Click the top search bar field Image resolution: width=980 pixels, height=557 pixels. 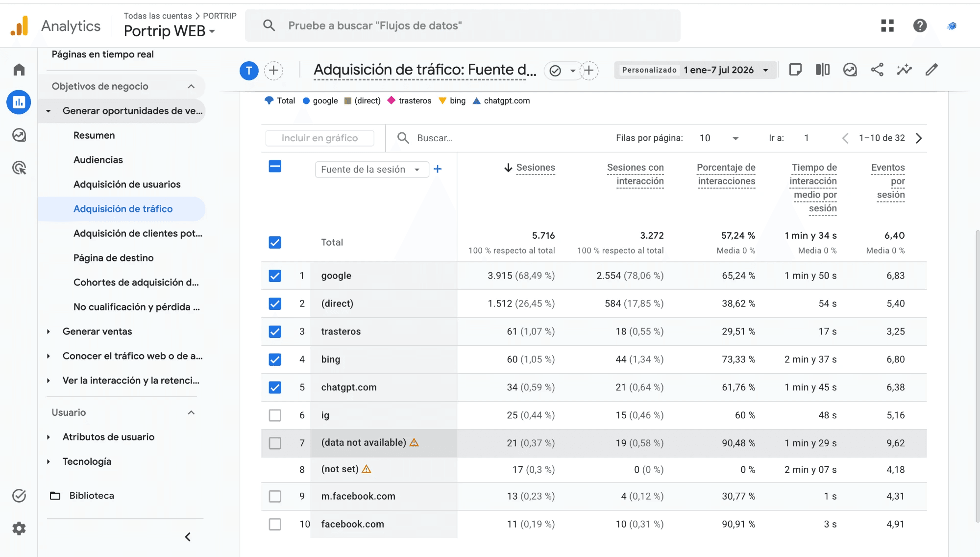(463, 25)
